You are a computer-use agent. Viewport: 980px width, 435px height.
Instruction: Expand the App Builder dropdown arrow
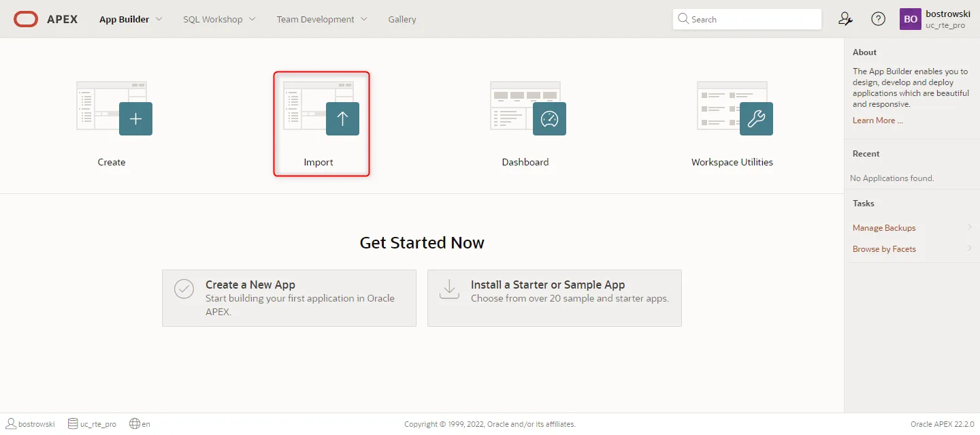point(159,19)
